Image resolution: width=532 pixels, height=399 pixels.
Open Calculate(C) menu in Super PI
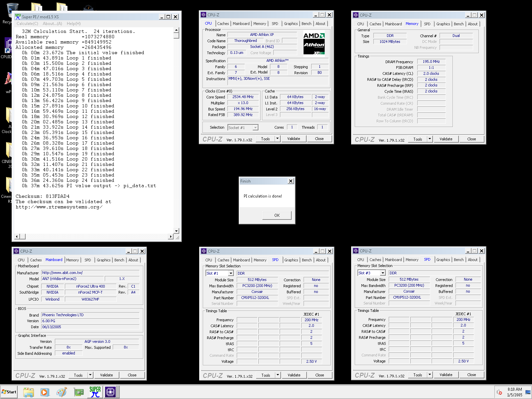click(27, 24)
